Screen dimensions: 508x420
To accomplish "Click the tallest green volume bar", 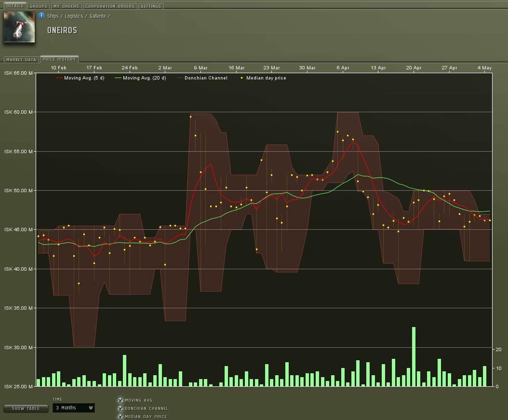I will tap(414, 356).
